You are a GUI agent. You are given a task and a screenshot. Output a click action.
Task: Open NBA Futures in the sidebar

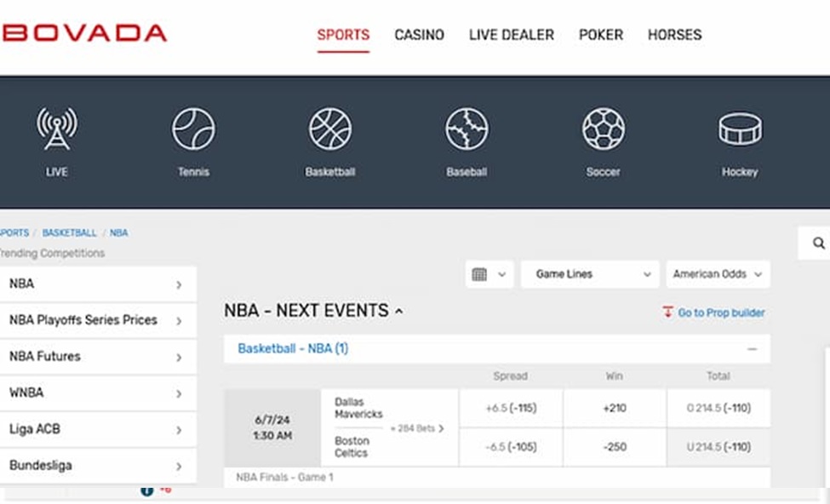tap(98, 357)
